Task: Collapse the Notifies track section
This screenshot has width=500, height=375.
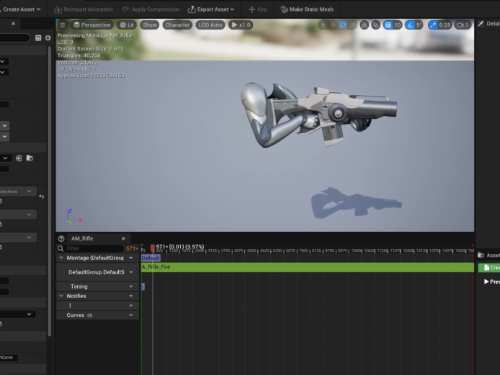Action: [x=61, y=296]
